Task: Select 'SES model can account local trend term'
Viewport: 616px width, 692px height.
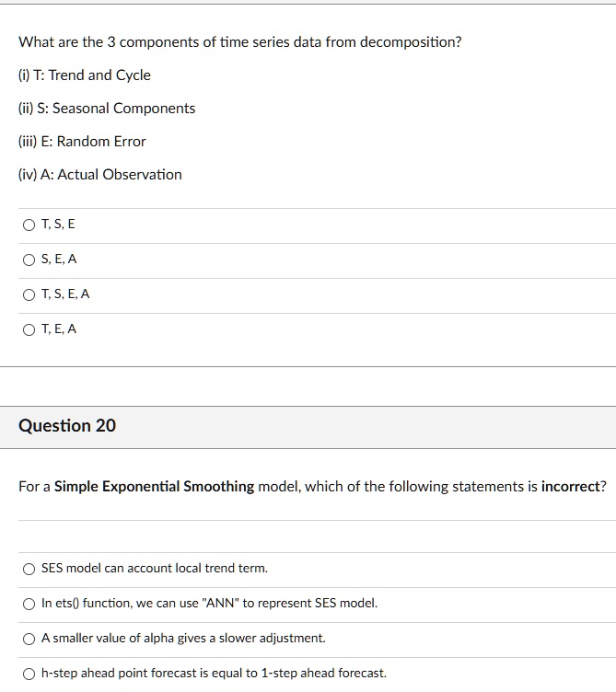Action: 29,569
